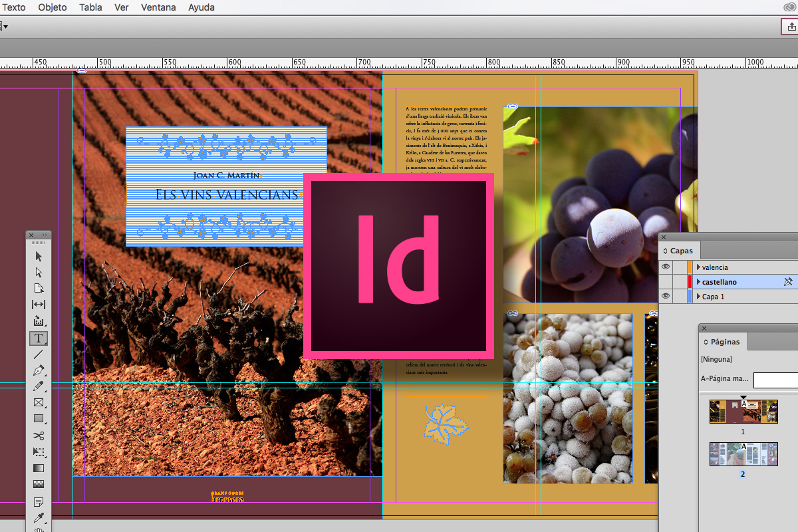
Task: Select the Capa 1 layer name
Action: click(713, 297)
